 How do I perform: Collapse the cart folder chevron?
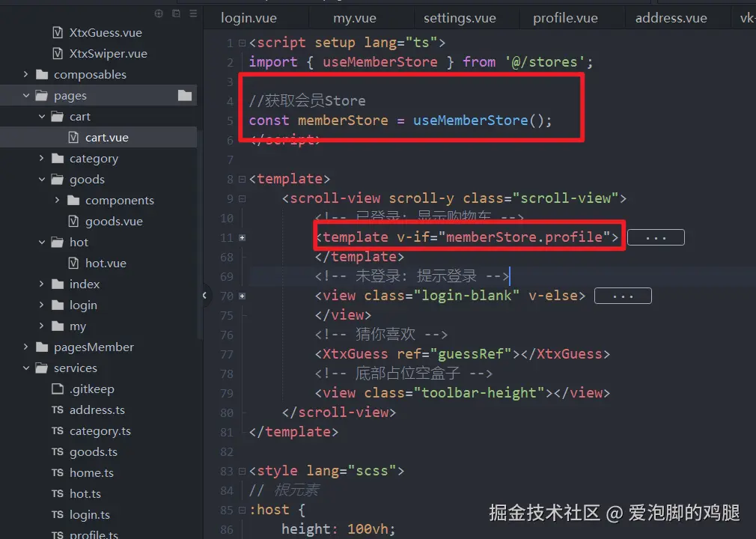41,116
